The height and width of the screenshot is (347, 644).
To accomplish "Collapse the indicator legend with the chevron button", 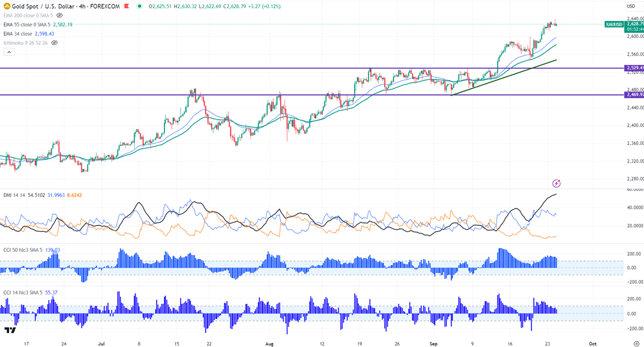I will 9,52.
